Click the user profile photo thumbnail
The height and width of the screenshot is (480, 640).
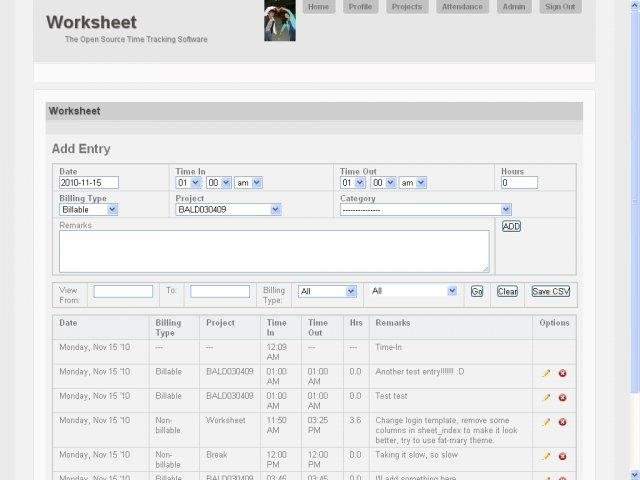point(280,20)
